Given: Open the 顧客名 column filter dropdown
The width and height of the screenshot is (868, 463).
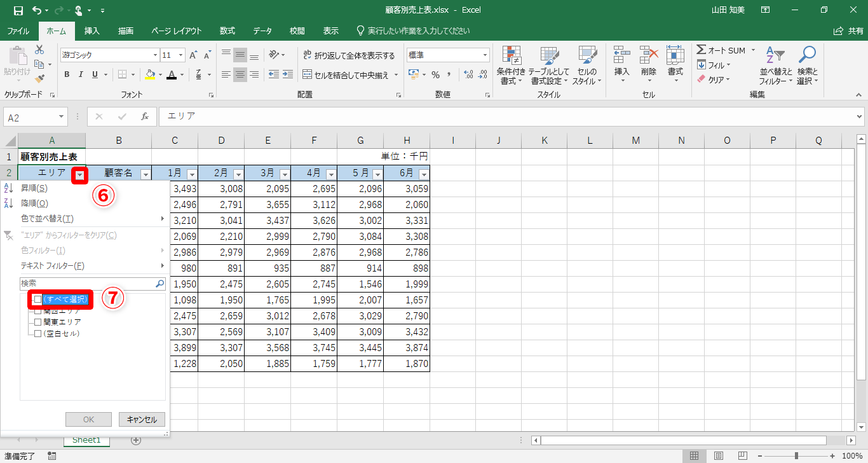Looking at the screenshot, I should 146,174.
